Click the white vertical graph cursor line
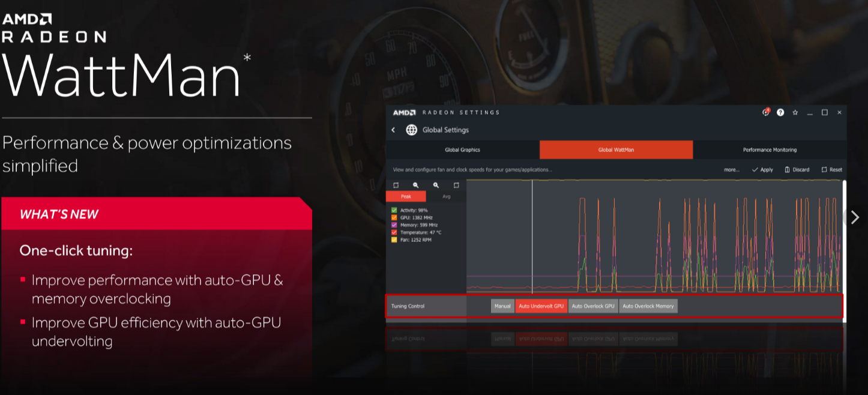 click(532, 235)
